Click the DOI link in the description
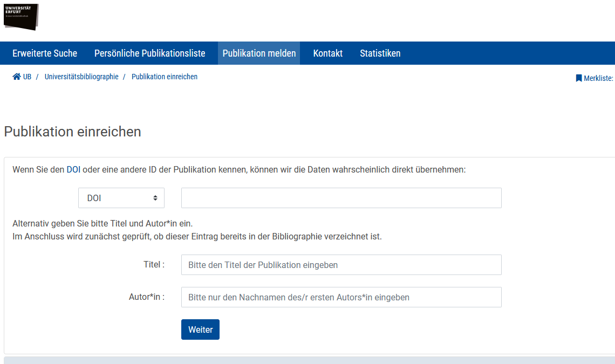This screenshot has width=615, height=364. 73,169
